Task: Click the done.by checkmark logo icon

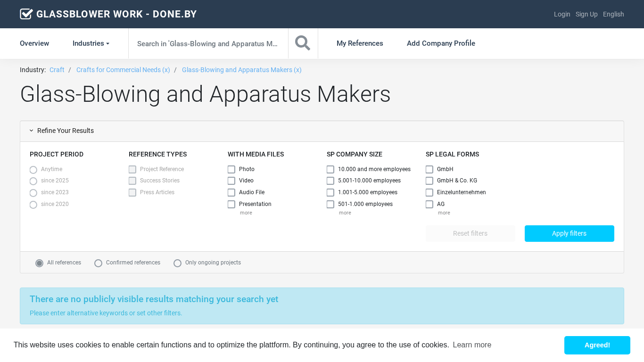Action: coord(26,14)
